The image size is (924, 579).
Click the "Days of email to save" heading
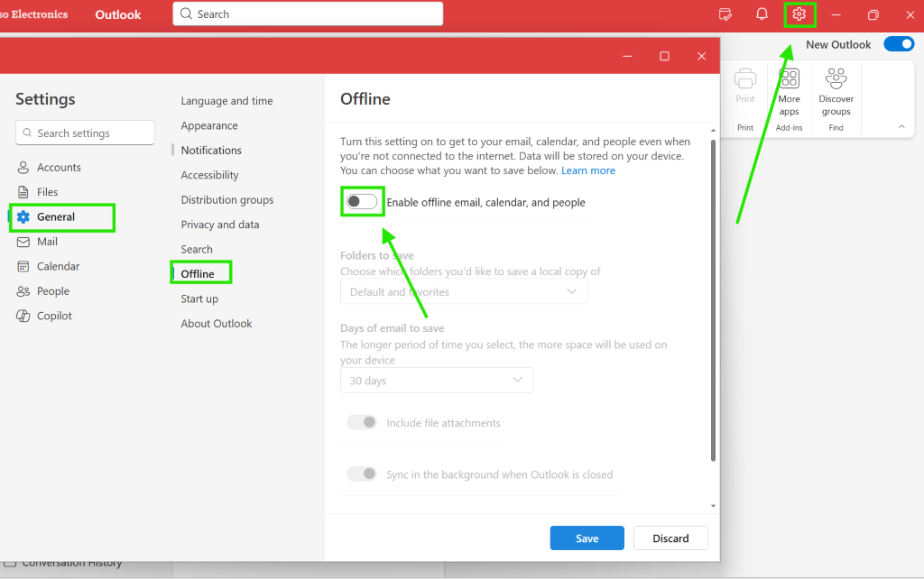pyautogui.click(x=392, y=328)
